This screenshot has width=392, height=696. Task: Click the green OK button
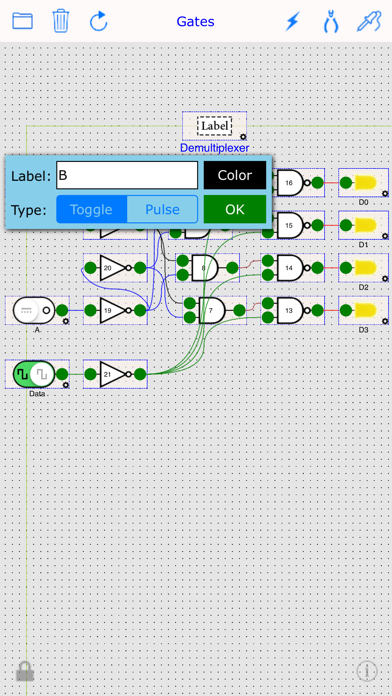235,209
